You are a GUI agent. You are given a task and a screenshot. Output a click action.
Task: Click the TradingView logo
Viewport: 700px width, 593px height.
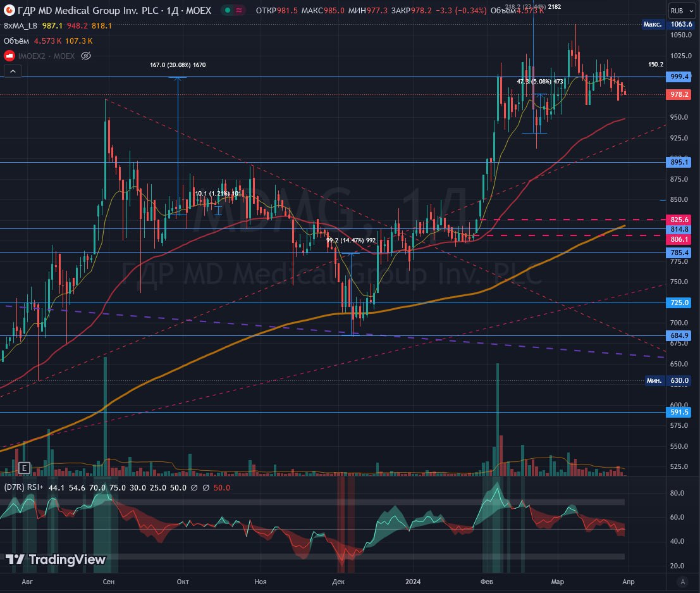coord(56,559)
